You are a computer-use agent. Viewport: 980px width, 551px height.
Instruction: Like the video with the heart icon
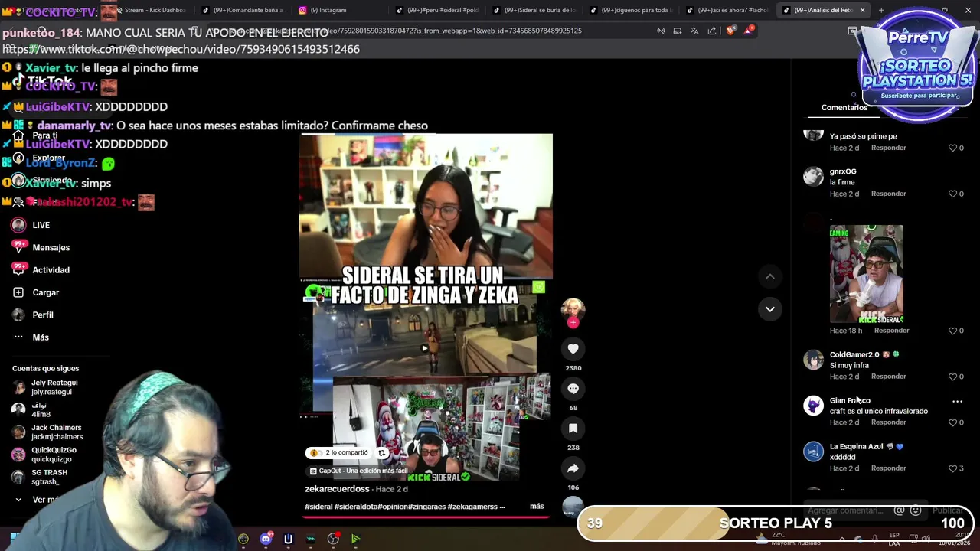573,349
